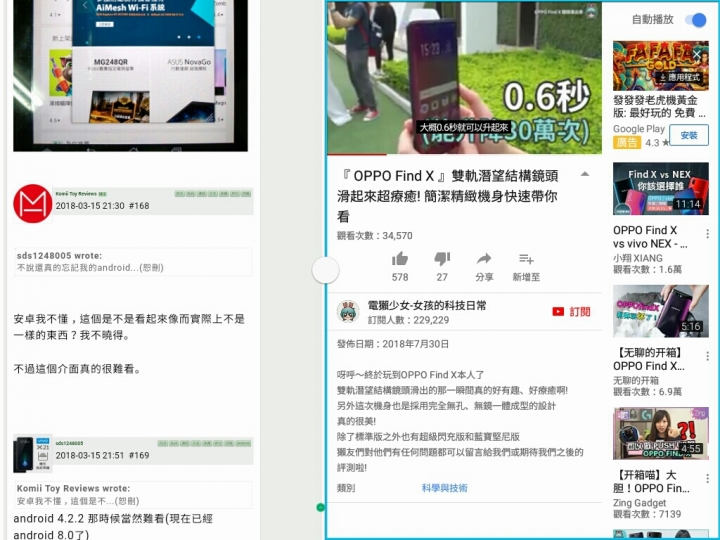Open FAFAFA Gold ad thumbnail

pyautogui.click(x=660, y=66)
